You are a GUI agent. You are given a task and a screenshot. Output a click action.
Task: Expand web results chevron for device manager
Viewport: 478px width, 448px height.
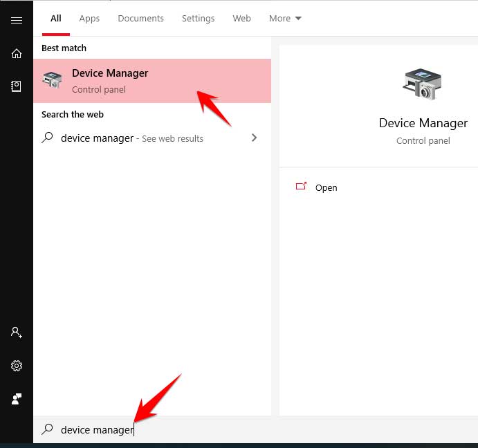(254, 138)
